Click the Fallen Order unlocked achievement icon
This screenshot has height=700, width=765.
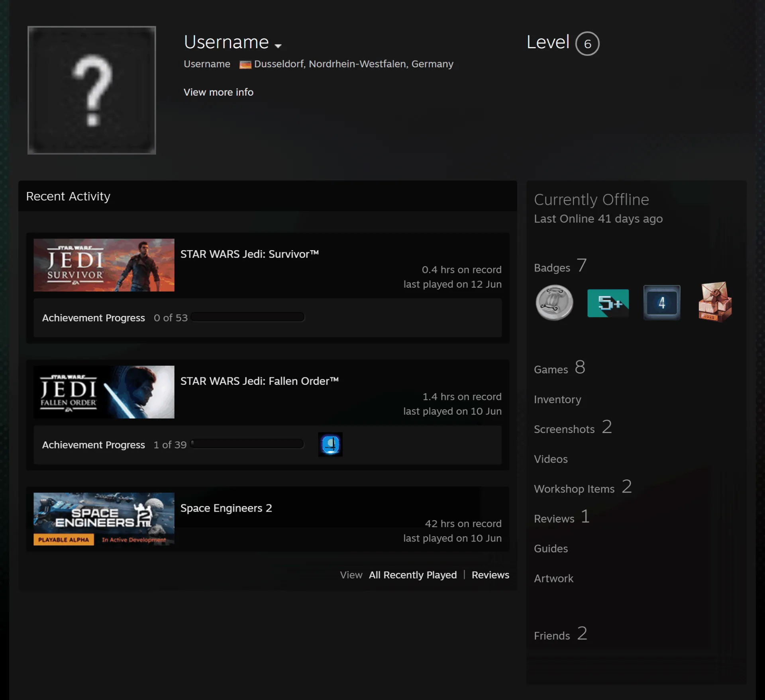click(x=330, y=445)
